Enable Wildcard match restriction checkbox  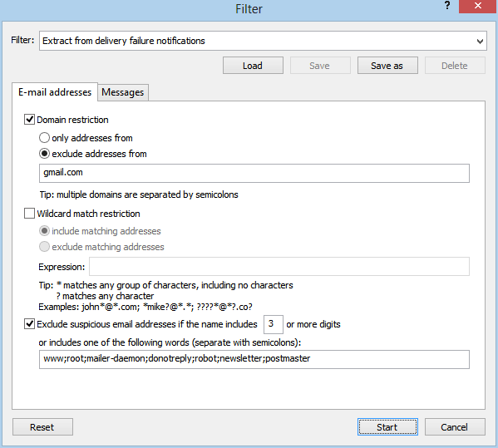tap(30, 214)
